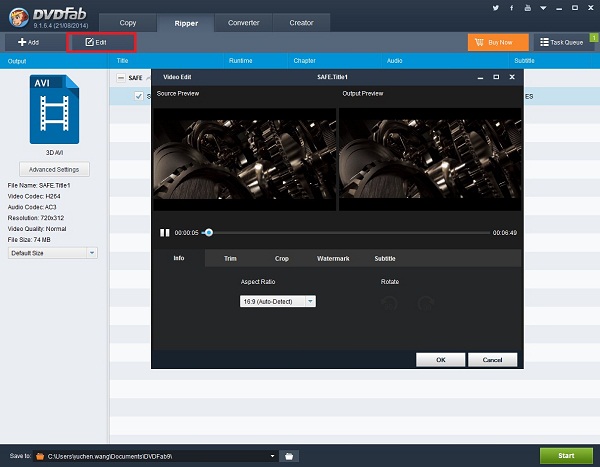
Task: Click the Save to folder icon
Action: tap(40, 456)
